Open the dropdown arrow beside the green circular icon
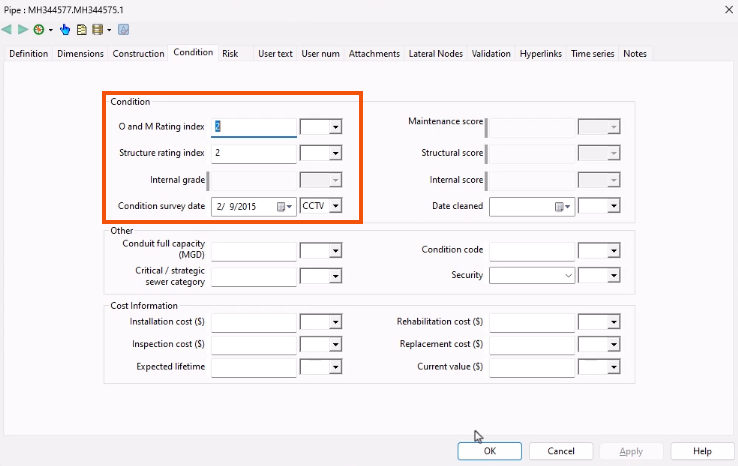 tap(50, 30)
